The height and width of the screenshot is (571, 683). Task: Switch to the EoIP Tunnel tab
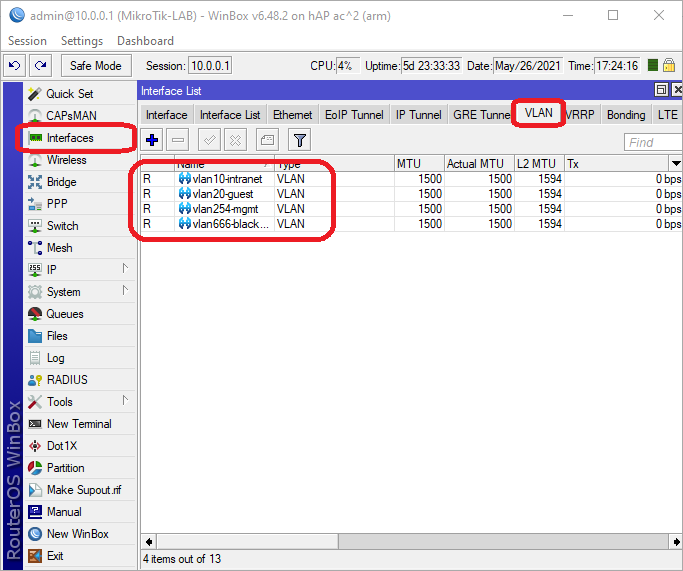[x=354, y=115]
